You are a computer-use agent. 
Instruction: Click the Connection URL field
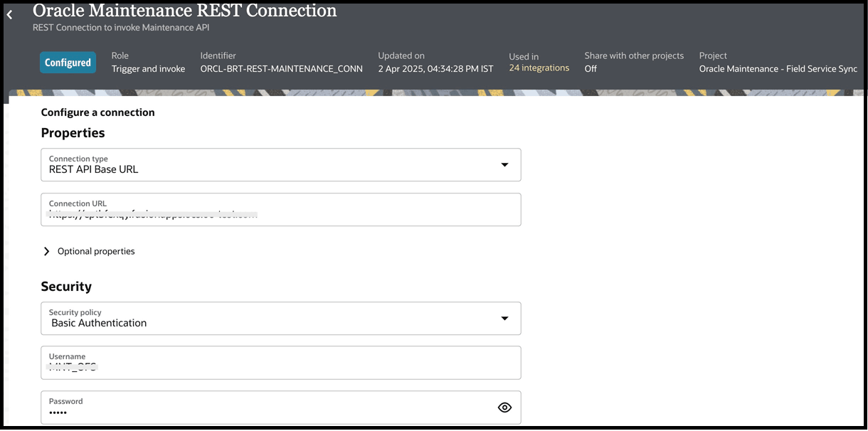pyautogui.click(x=281, y=210)
